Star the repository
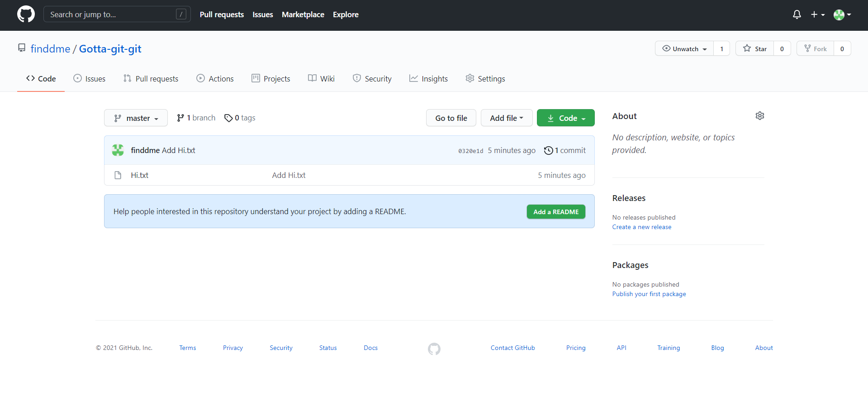This screenshot has width=868, height=407. coord(754,48)
